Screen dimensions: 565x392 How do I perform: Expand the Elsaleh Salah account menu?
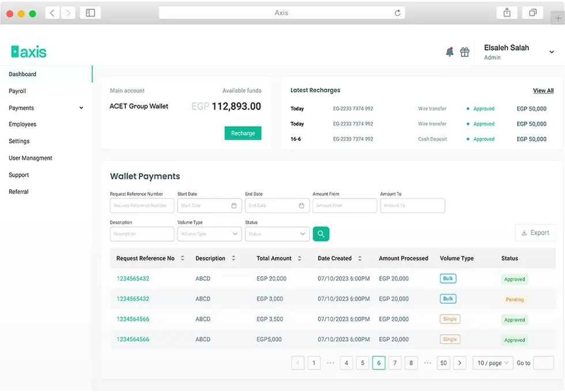point(551,52)
